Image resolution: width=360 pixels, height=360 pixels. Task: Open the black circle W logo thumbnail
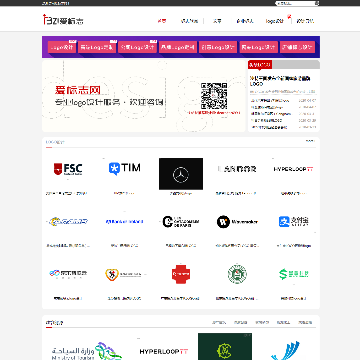click(x=237, y=222)
